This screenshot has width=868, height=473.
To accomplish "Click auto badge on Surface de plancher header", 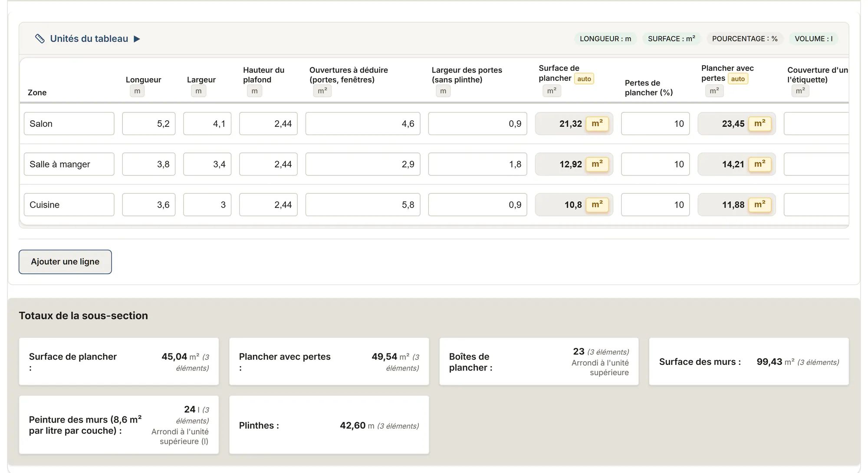I will tap(584, 79).
